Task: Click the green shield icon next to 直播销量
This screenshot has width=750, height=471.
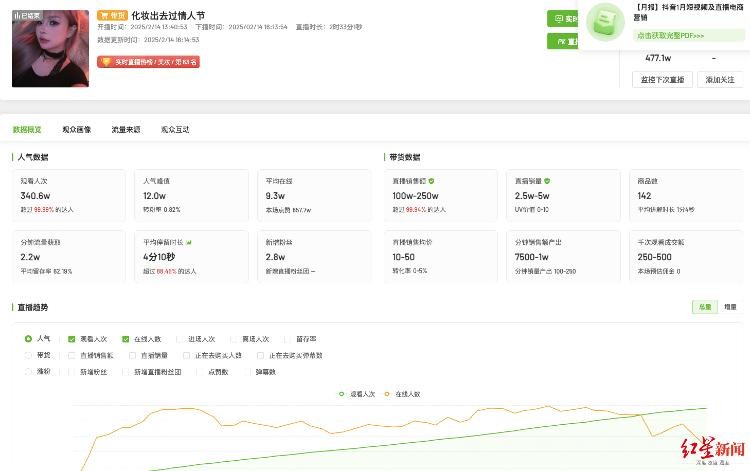Action: click(547, 181)
